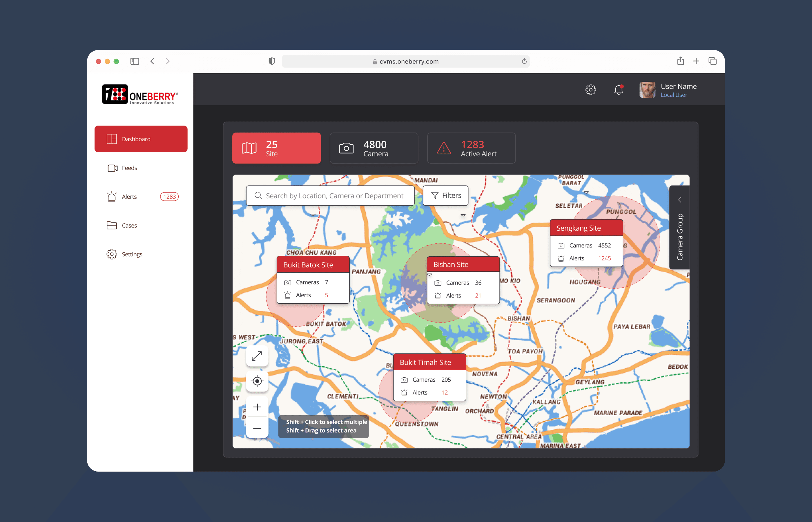Screen dimensions: 812x522
Task: Click the search magnifier icon
Action: [x=258, y=195]
